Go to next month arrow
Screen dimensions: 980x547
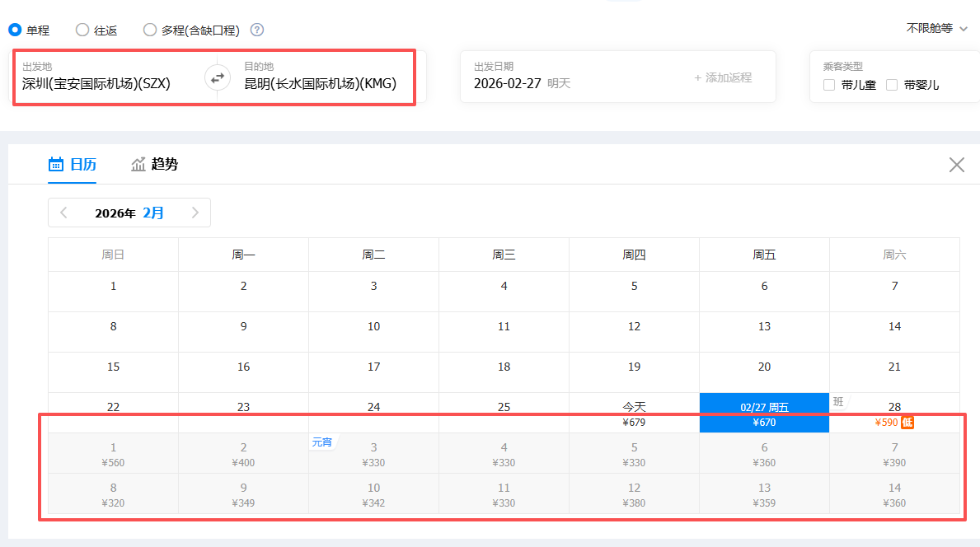(195, 213)
